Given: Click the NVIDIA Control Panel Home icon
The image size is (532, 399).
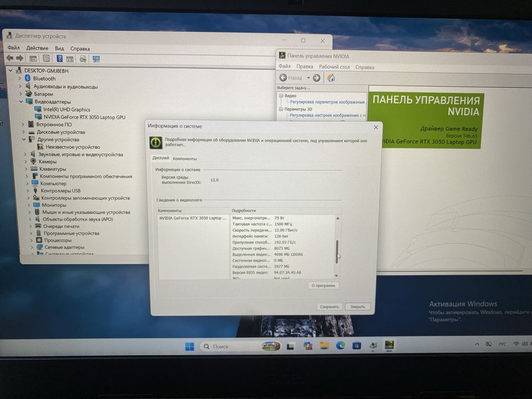Looking at the screenshot, I should pos(331,78).
